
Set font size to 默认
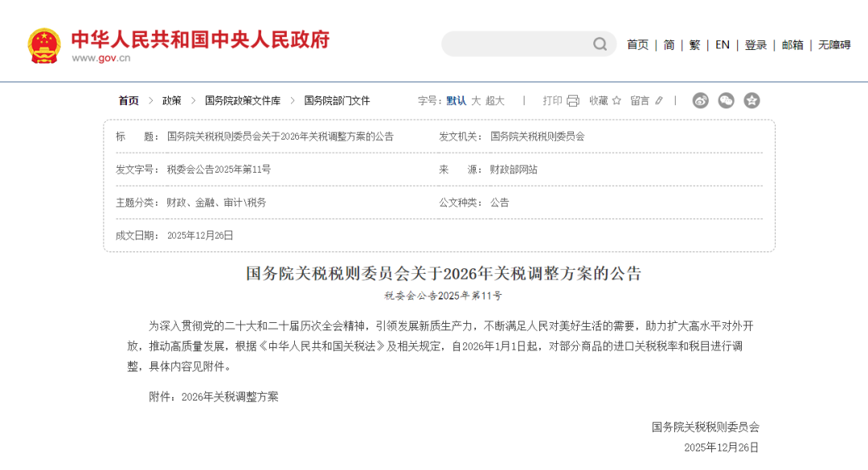tap(457, 100)
